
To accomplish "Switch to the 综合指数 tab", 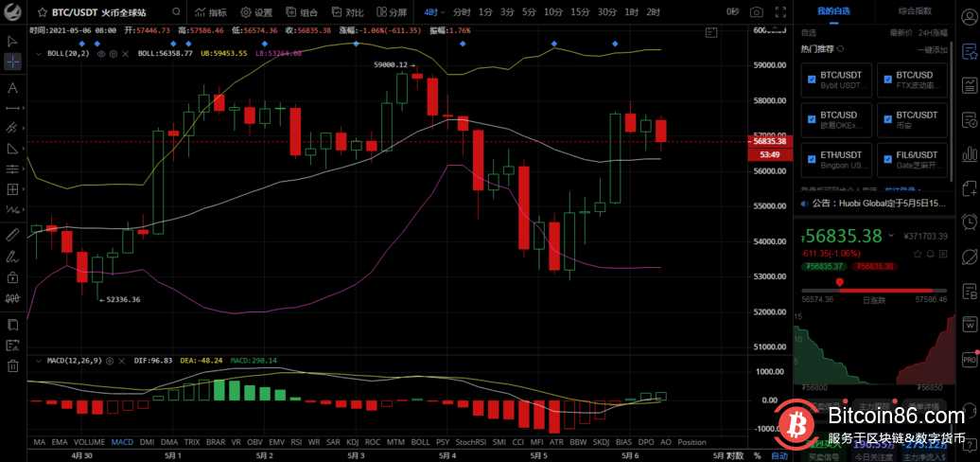I will pos(914,10).
